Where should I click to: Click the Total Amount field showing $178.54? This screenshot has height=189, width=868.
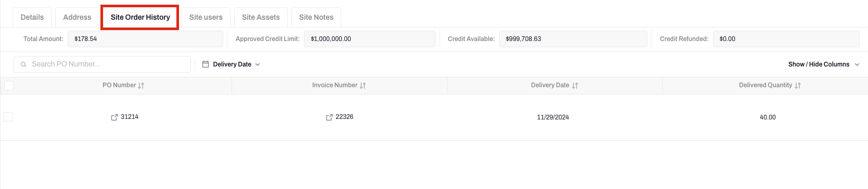[145, 39]
